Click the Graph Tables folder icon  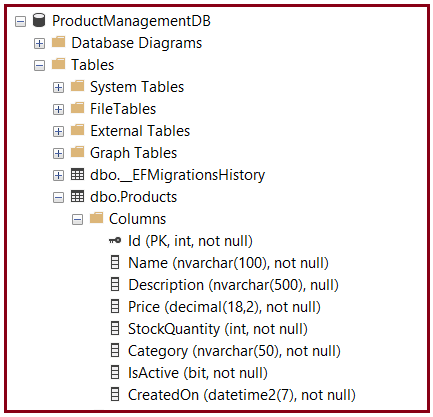(x=78, y=152)
